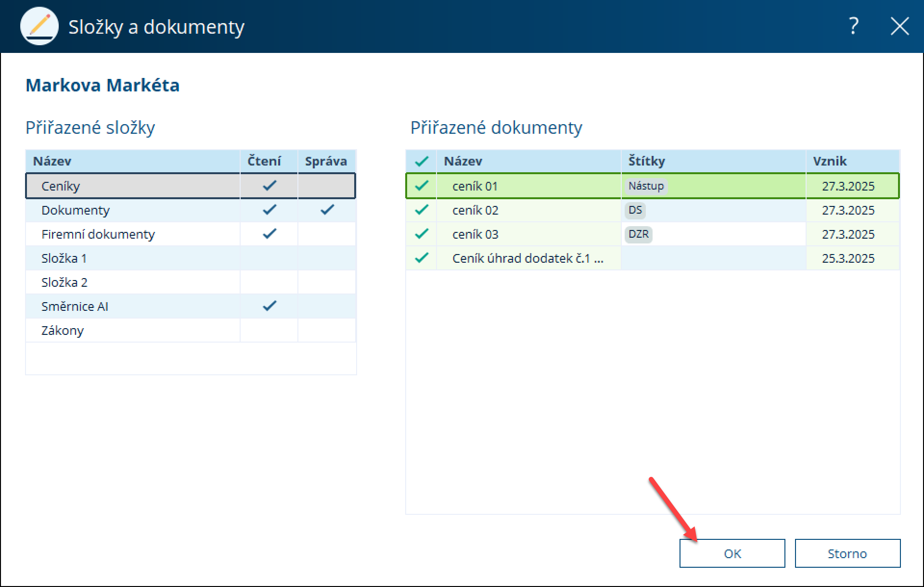Image resolution: width=924 pixels, height=587 pixels.
Task: Sort documents by Vznik column header
Action: [830, 161]
